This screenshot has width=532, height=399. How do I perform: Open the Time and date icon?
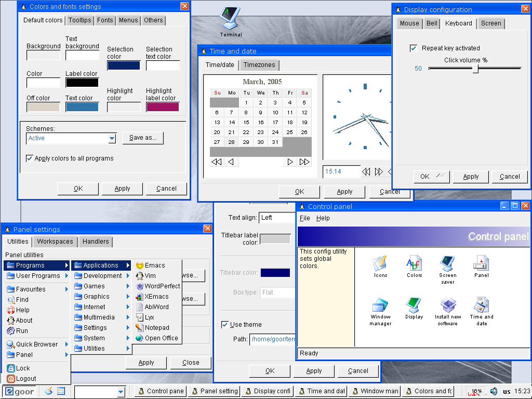coord(482,305)
